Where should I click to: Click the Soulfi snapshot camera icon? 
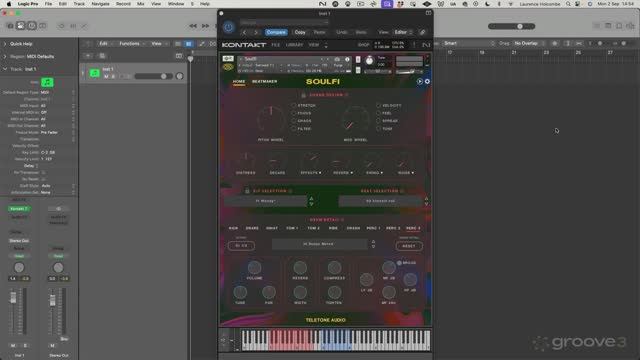tap(337, 59)
